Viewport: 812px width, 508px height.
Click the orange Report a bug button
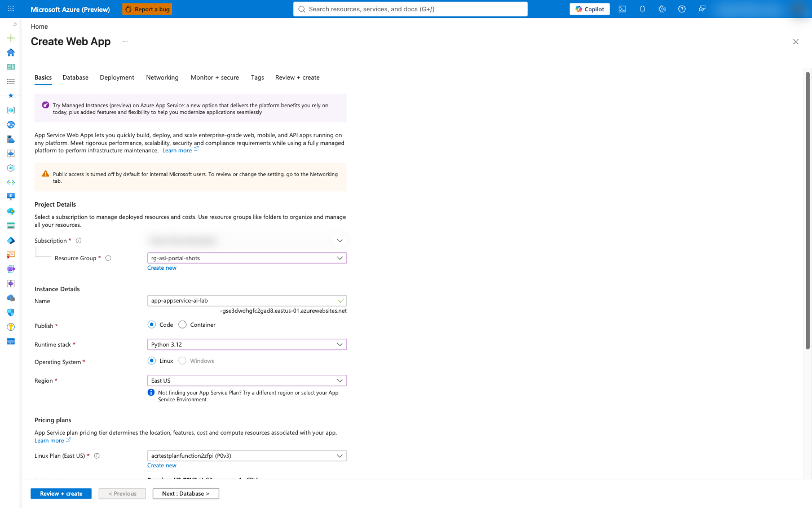[x=147, y=9]
